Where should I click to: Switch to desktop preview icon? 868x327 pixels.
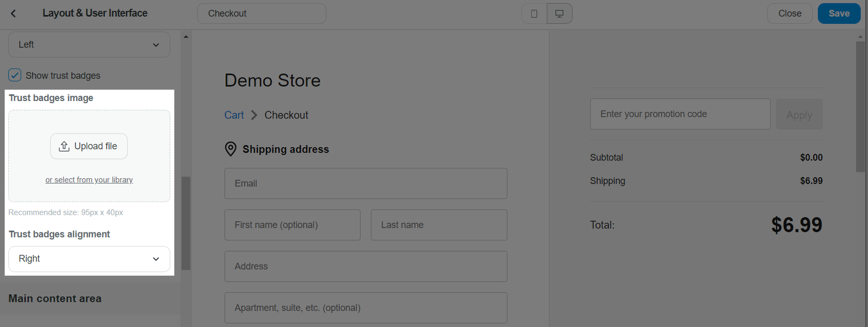(559, 14)
